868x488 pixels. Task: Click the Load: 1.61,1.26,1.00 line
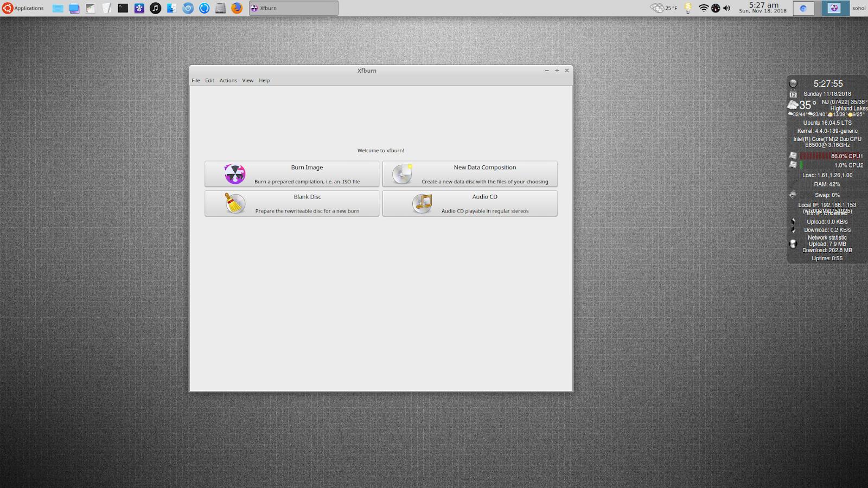(827, 175)
